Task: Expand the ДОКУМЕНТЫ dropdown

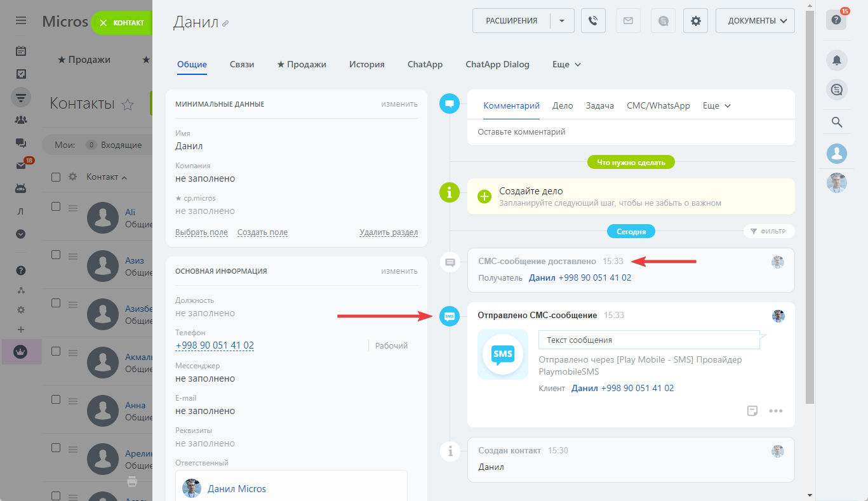Action: (x=755, y=21)
